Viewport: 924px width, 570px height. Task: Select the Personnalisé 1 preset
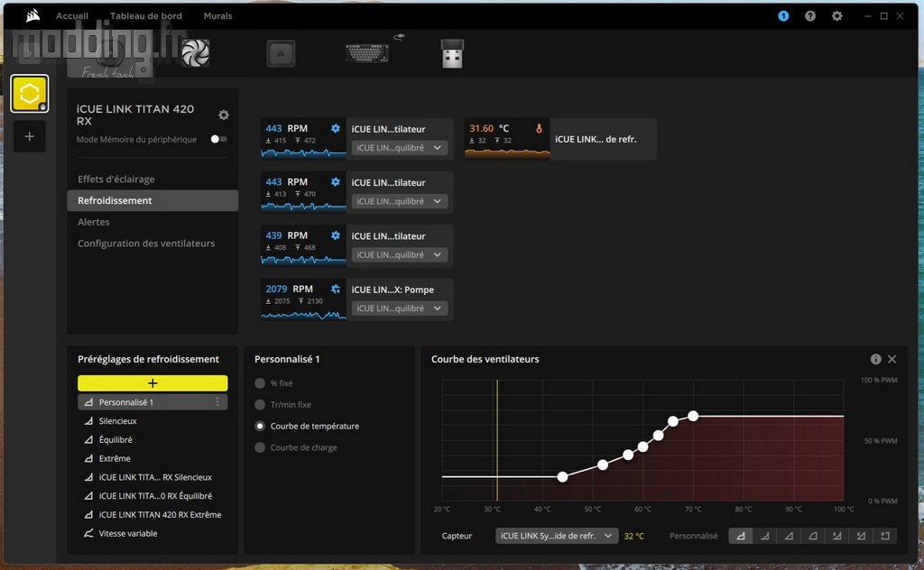pos(152,402)
